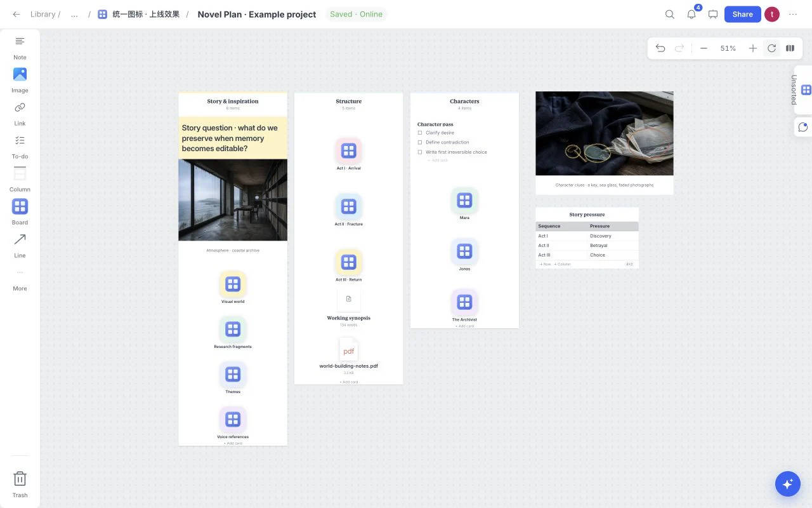The height and width of the screenshot is (508, 812).
Task: Select the Betrayal cell in Story pressure
Action: coord(613,245)
